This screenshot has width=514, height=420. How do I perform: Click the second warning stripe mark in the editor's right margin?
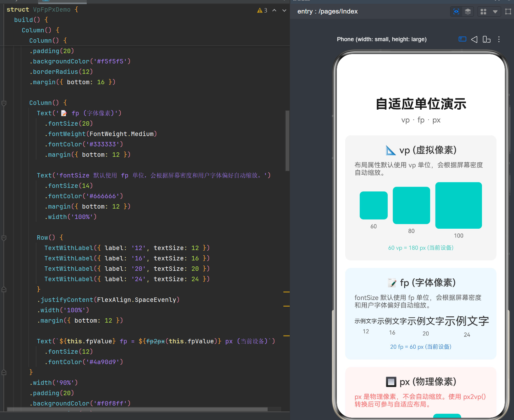[287, 306]
